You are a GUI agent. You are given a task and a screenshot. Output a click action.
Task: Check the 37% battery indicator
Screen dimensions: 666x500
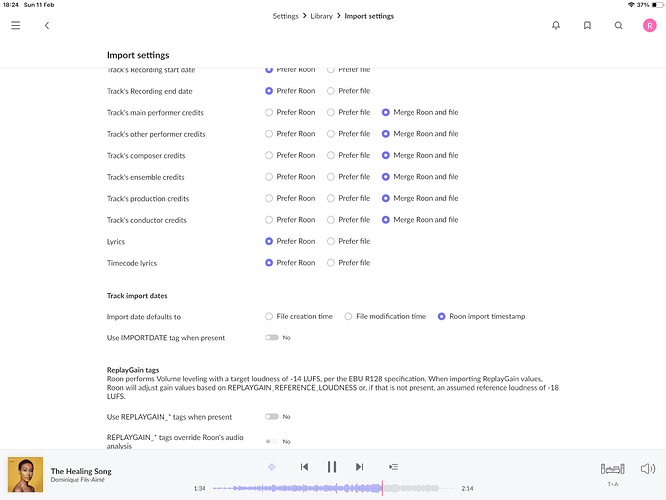pyautogui.click(x=650, y=5)
